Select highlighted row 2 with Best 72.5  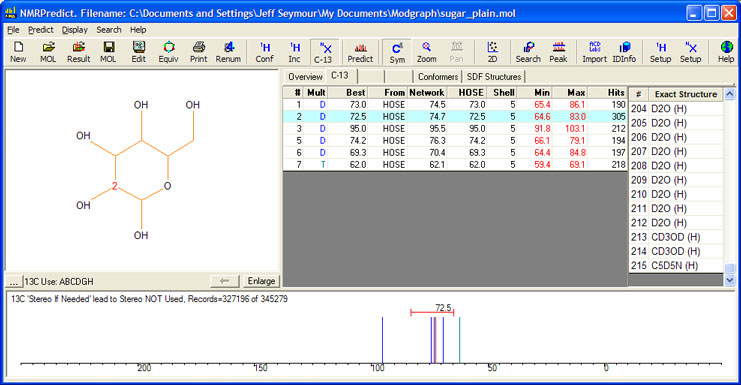click(455, 117)
